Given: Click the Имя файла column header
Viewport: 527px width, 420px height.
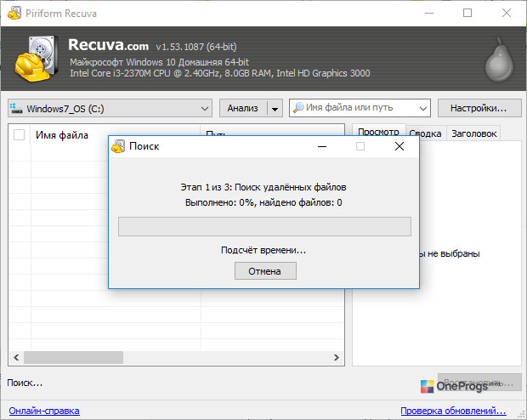Looking at the screenshot, I should (116, 135).
